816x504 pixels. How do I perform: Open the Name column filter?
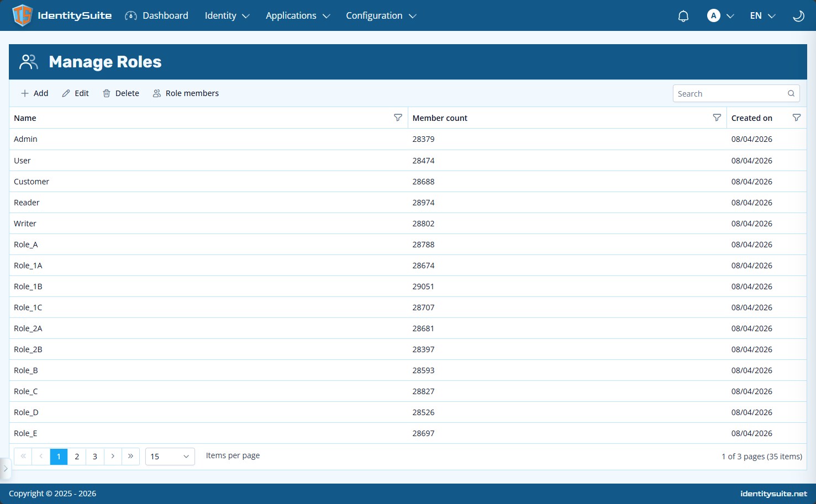(398, 118)
